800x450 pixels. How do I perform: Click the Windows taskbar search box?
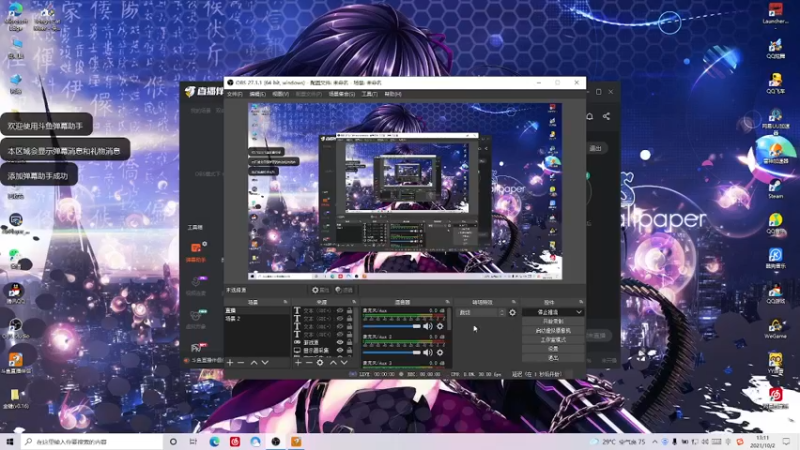click(93, 441)
